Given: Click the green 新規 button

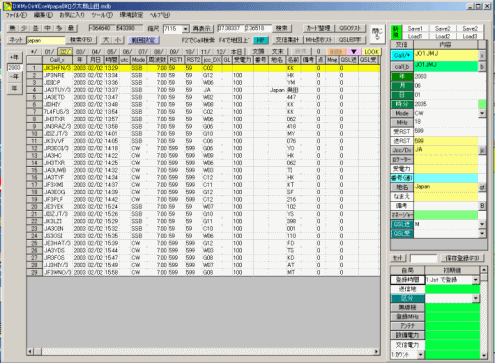Looking at the screenshot, I should pos(396,32).
